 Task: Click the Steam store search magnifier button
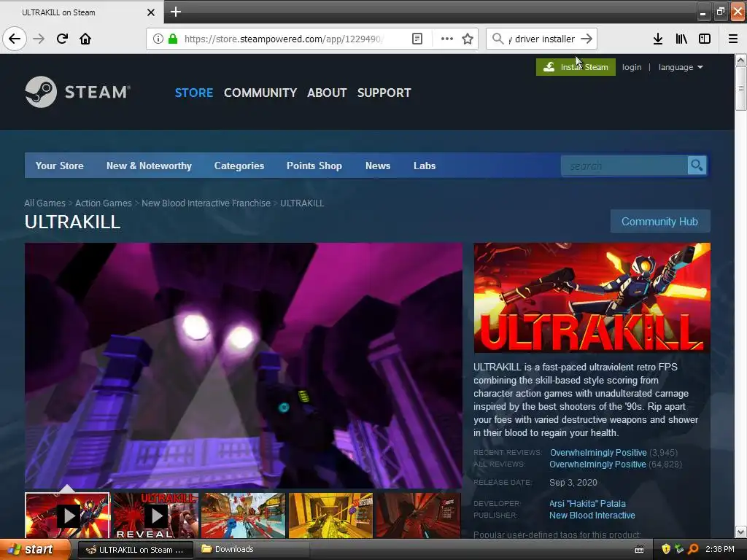697,166
